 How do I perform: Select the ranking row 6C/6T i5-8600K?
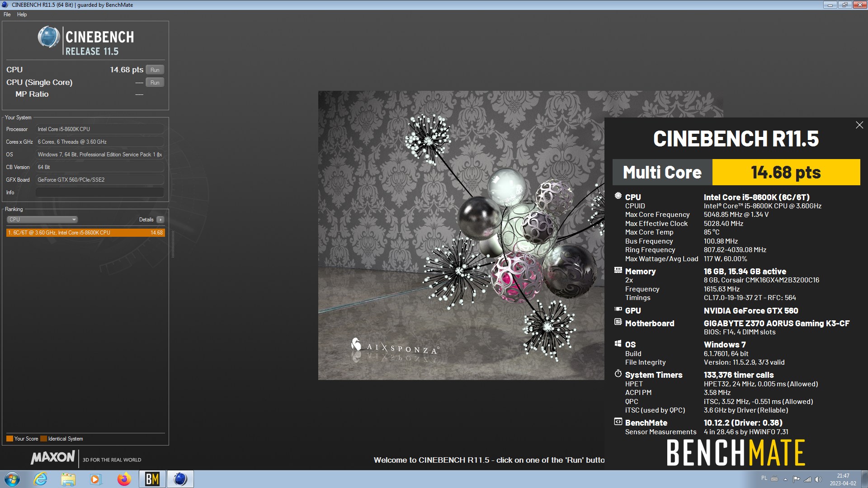coord(85,233)
